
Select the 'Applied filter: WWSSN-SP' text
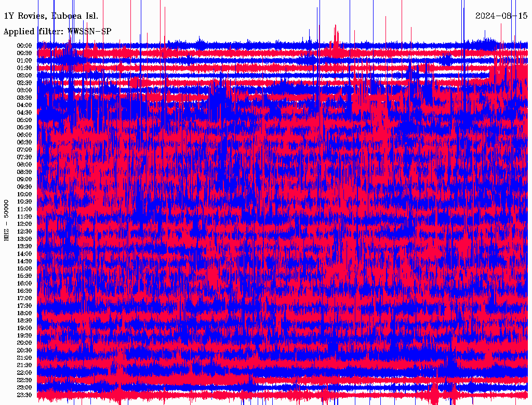[57, 32]
